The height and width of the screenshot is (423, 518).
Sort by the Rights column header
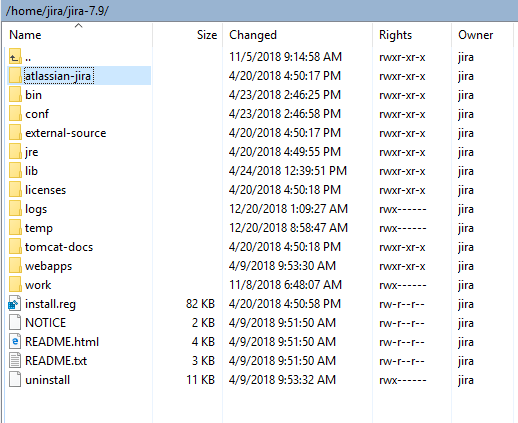[395, 35]
